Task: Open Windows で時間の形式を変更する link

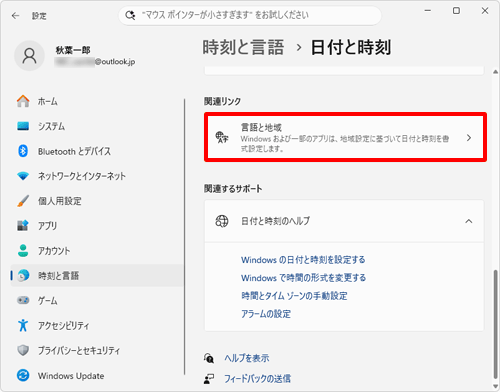Action: (303, 278)
